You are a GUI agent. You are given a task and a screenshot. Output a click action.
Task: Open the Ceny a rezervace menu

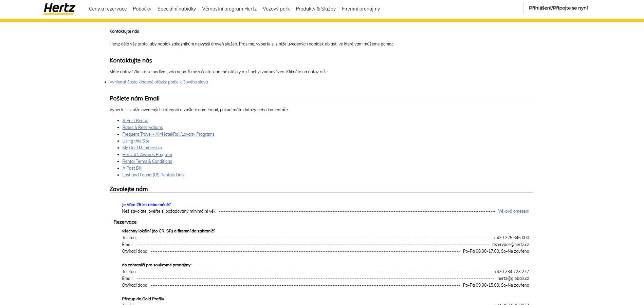[108, 9]
